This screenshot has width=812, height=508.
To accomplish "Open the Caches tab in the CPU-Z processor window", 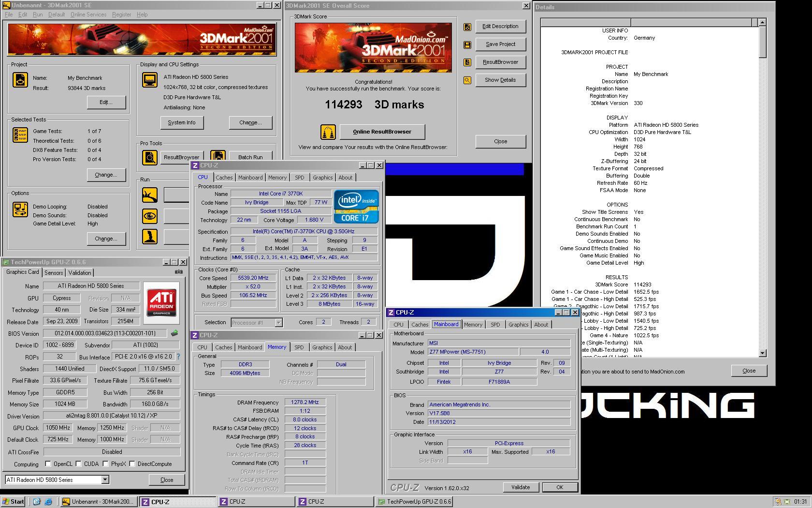I will click(x=224, y=178).
